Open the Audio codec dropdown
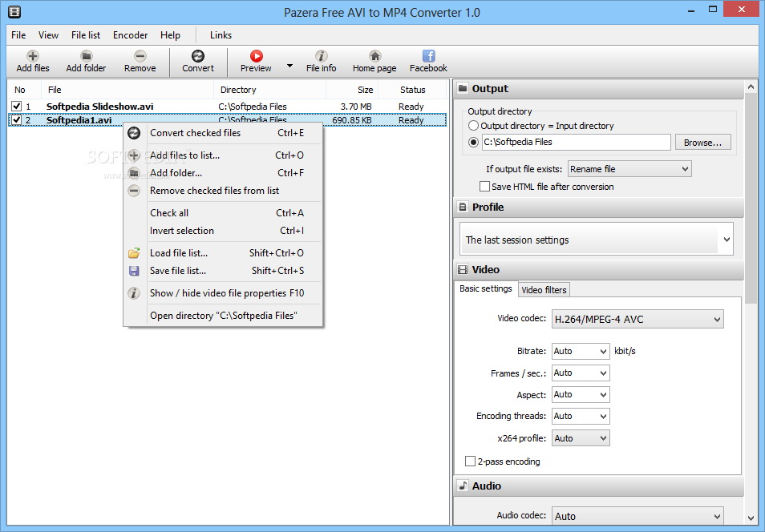The height and width of the screenshot is (532, 765). tap(637, 516)
